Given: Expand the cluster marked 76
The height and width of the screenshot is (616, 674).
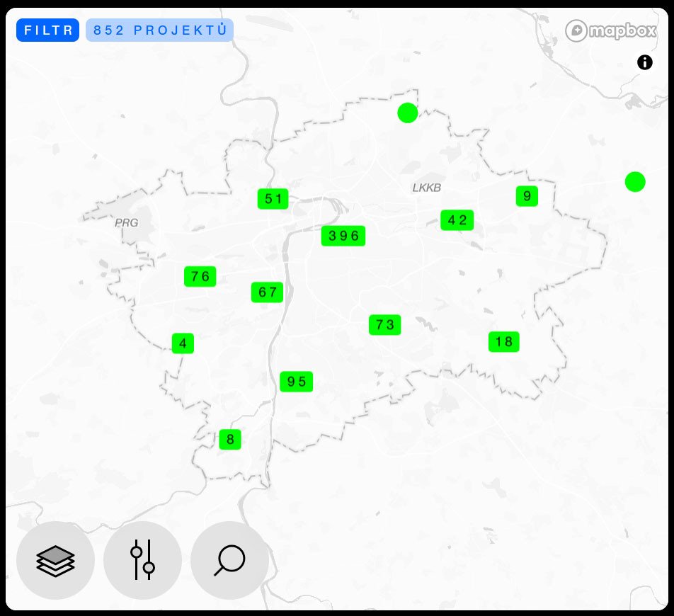Looking at the screenshot, I should tap(200, 276).
